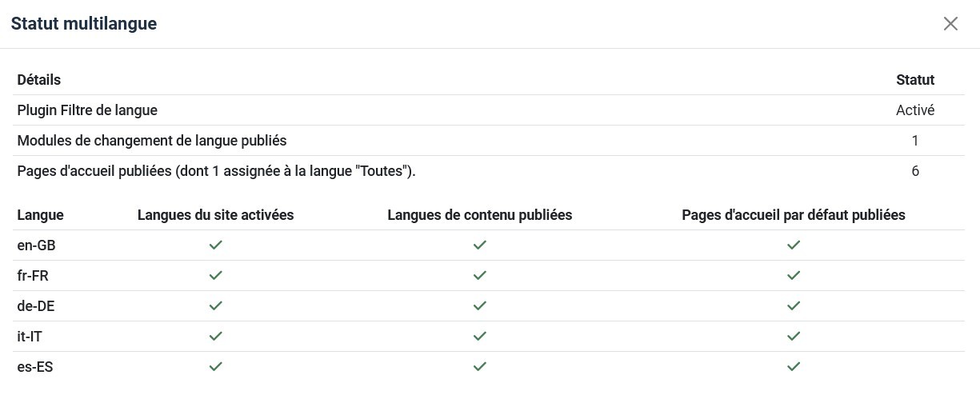The height and width of the screenshot is (395, 980).
Task: Select the en-GB language row label
Action: (x=36, y=245)
